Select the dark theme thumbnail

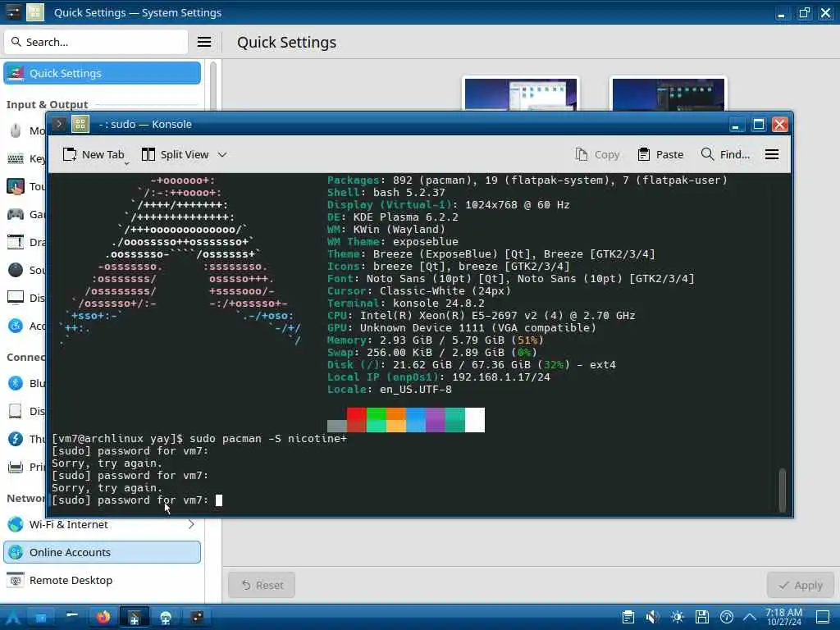click(x=668, y=94)
